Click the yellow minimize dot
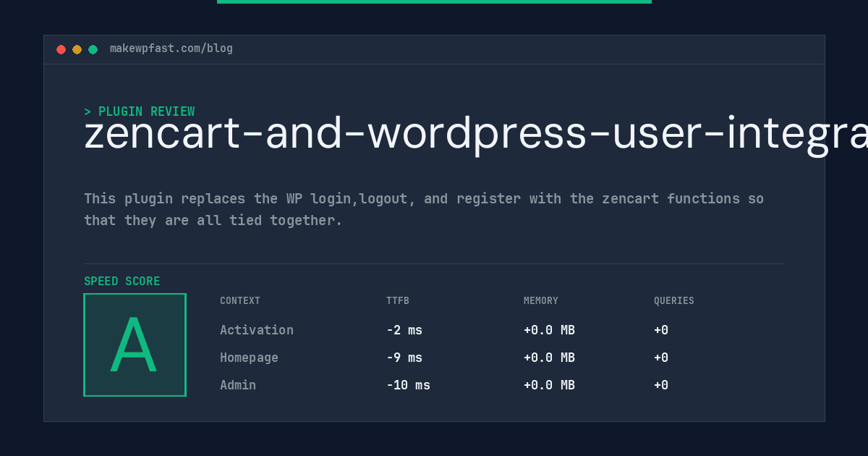Screen dimensions: 868x456 [77, 49]
